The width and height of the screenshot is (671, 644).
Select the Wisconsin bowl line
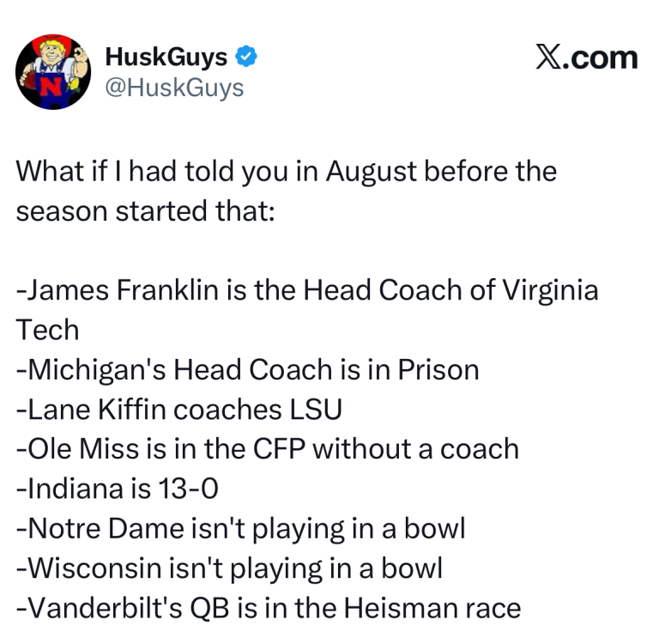[x=229, y=568]
